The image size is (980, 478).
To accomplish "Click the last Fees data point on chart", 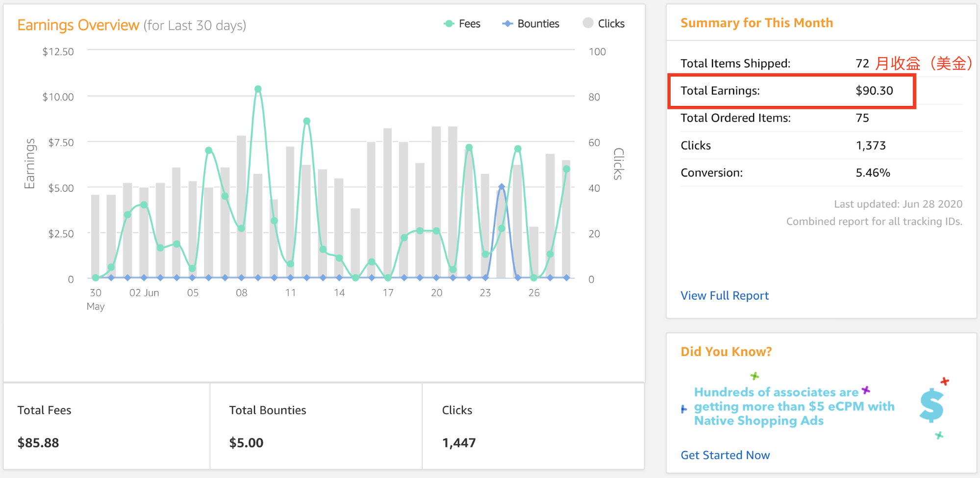I will click(566, 169).
